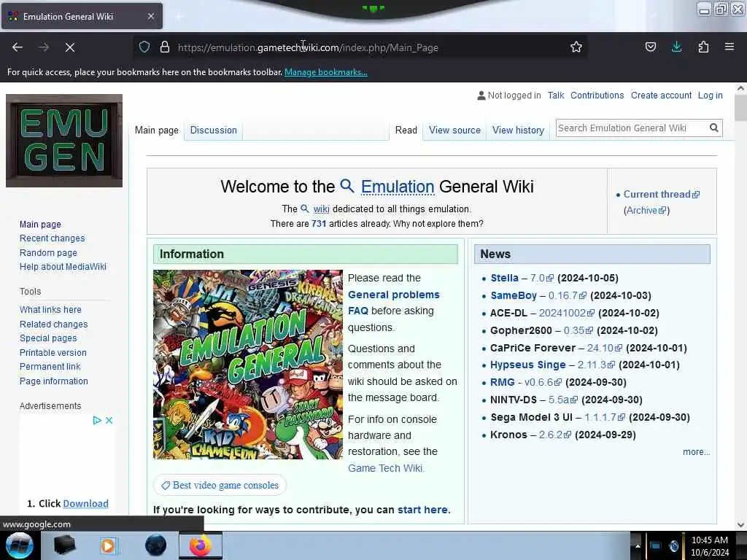Go back with the browser back arrow
747x560 pixels.
pyautogui.click(x=18, y=47)
